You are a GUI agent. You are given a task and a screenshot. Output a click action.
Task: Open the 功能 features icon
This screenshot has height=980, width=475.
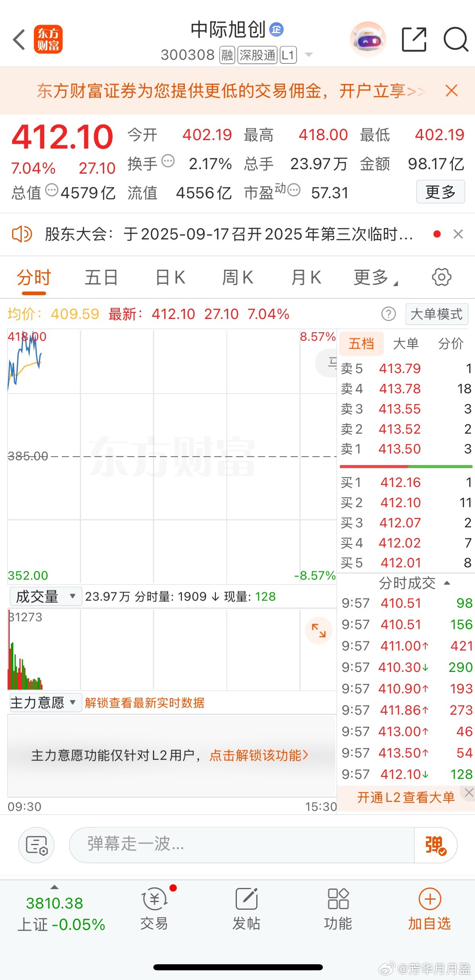[x=338, y=909]
